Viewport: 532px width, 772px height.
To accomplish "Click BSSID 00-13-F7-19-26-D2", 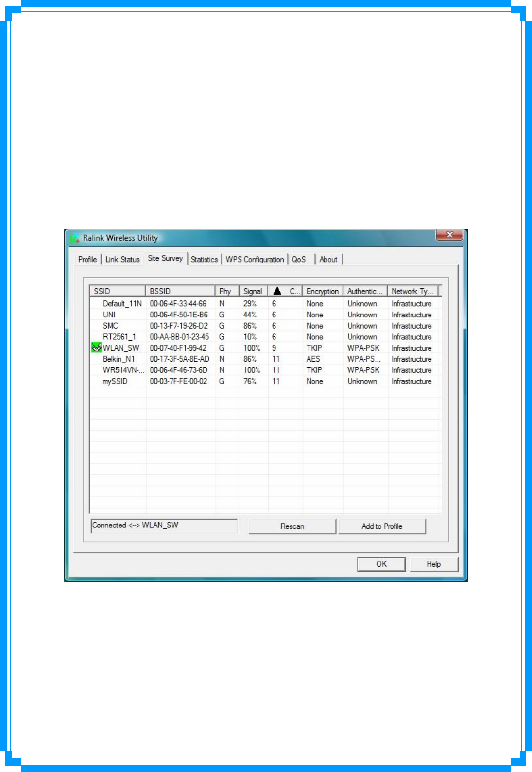I will (178, 326).
